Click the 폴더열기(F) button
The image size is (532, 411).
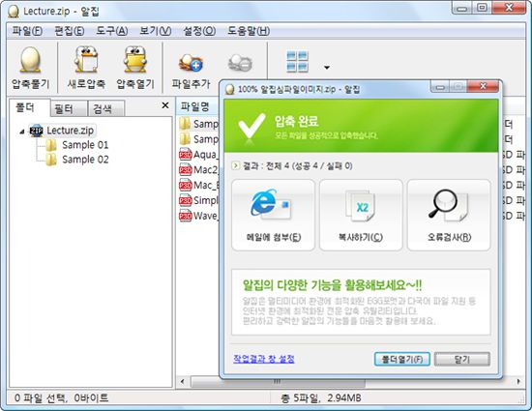point(402,359)
